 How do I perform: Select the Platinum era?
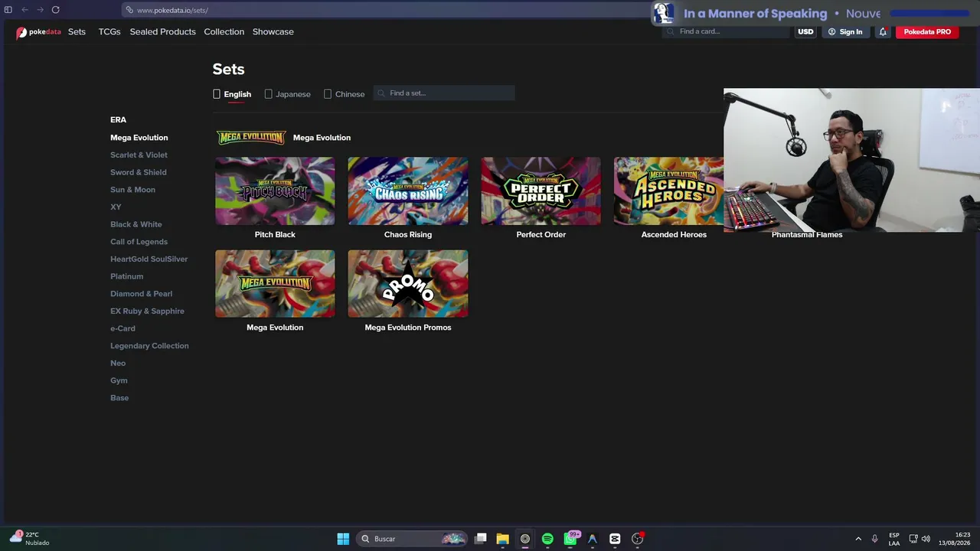[126, 276]
